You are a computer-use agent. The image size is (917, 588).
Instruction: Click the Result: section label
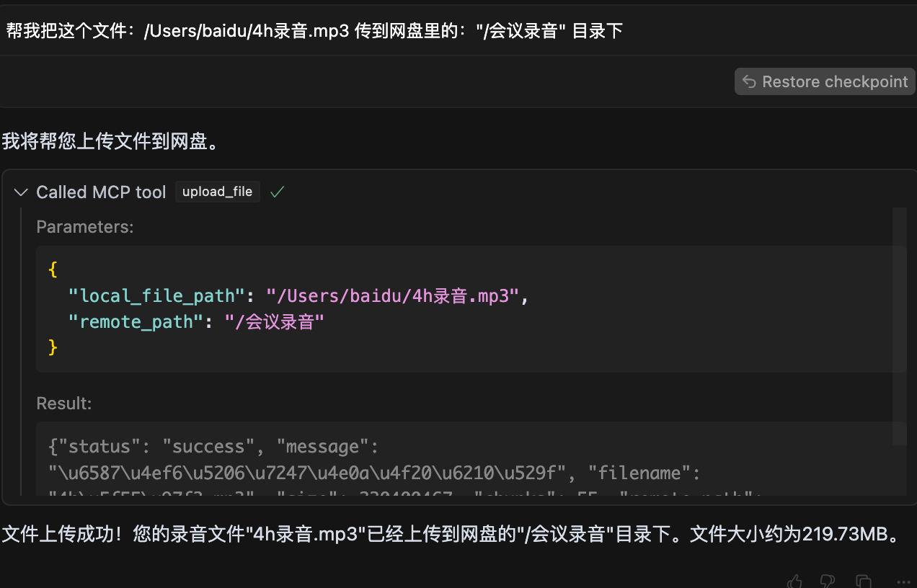[x=64, y=404]
